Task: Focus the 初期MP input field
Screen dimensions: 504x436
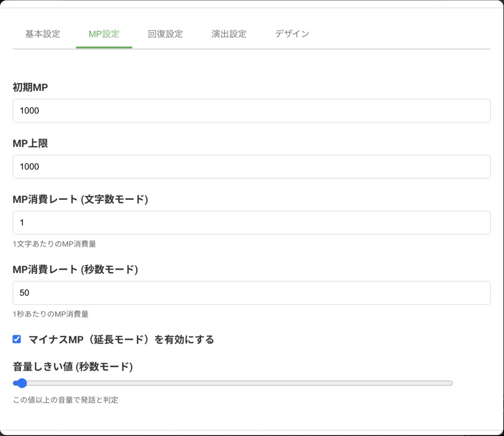Action: coord(252,111)
